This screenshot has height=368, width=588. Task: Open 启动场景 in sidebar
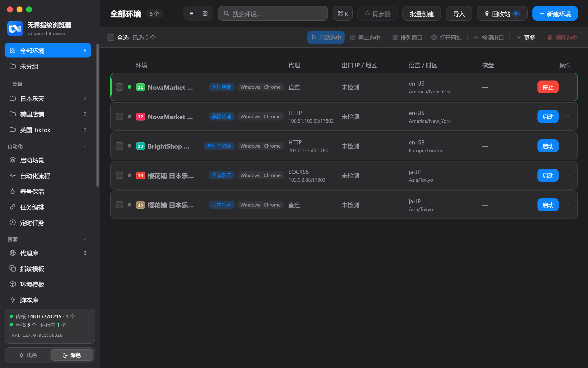[x=48, y=160]
